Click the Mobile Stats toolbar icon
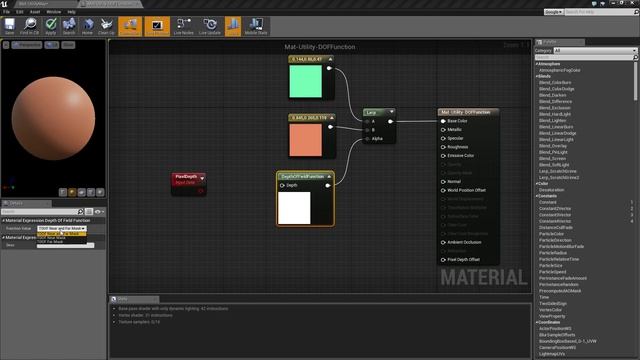The height and width of the screenshot is (360, 640). click(256, 26)
